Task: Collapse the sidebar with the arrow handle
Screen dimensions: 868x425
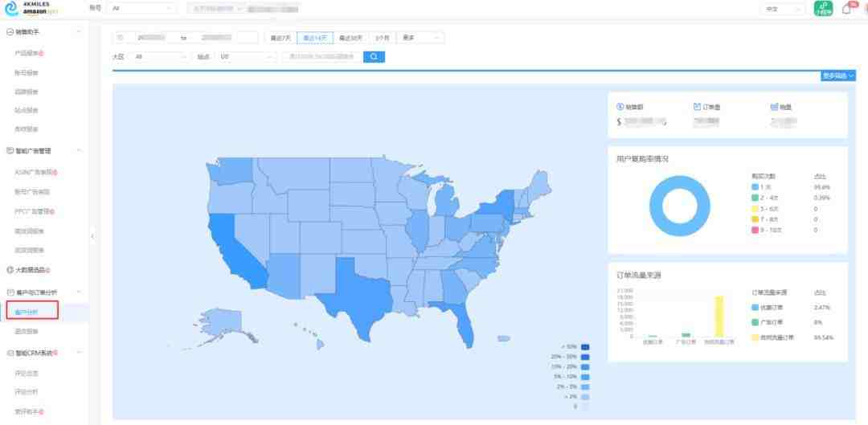Action: 92,236
